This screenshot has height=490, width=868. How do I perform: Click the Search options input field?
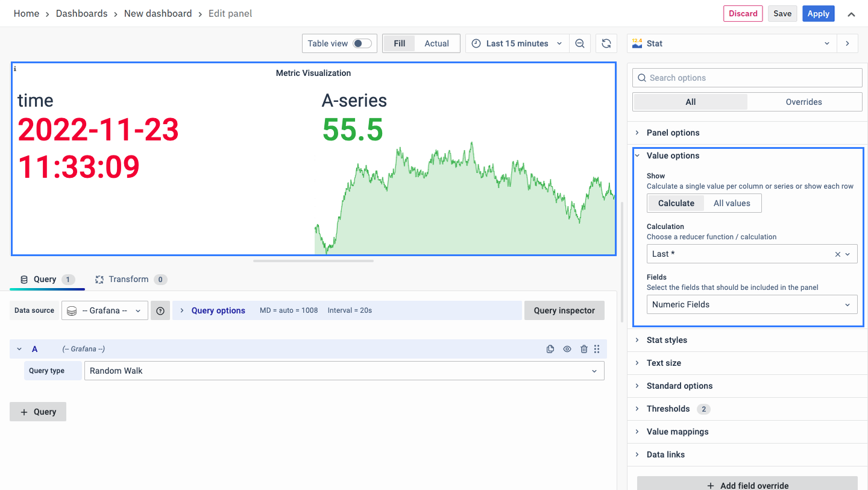(x=747, y=78)
